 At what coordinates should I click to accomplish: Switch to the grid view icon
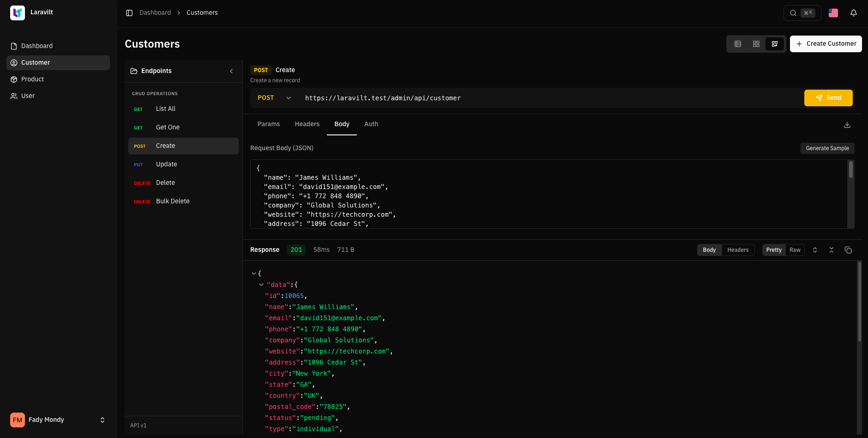tap(756, 43)
